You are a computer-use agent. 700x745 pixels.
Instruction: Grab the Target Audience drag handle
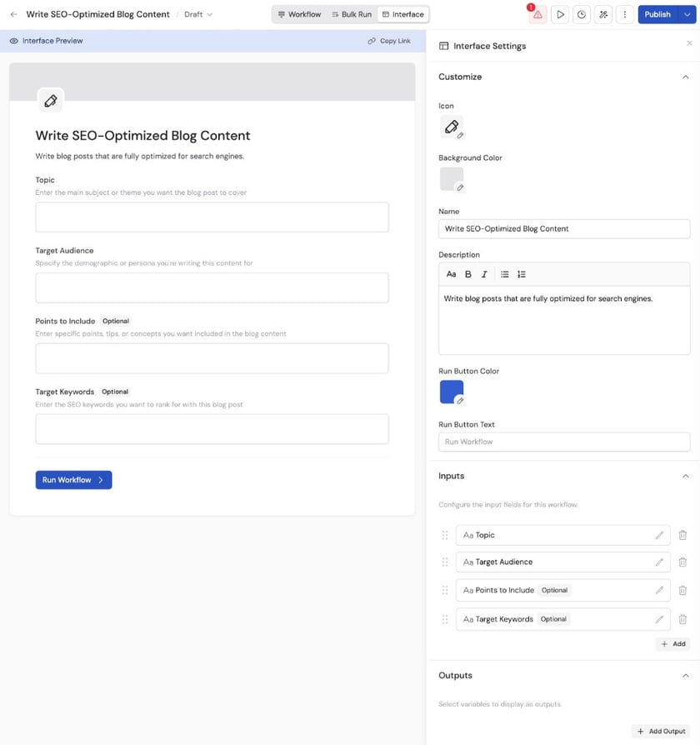click(445, 562)
